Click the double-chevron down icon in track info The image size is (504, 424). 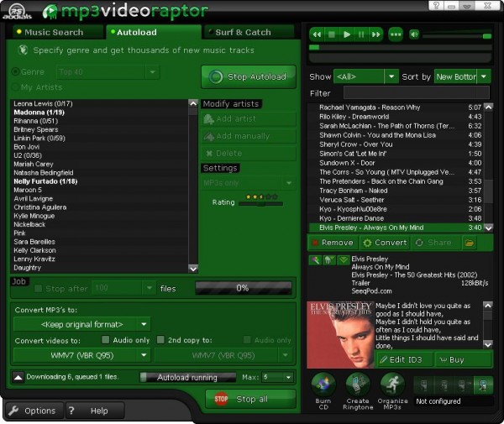pos(344,260)
